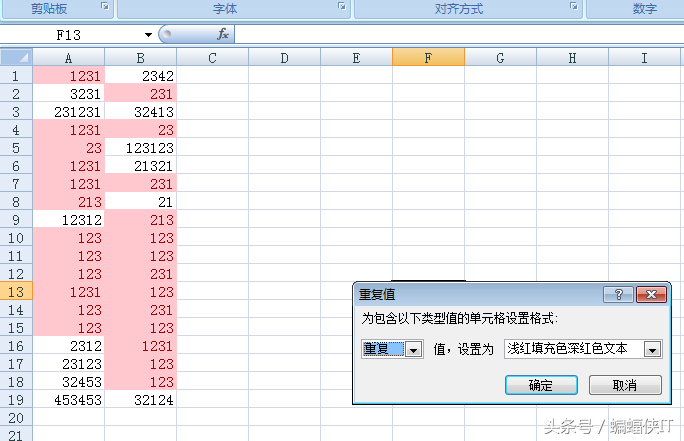Open the format style dropdown arrow

pyautogui.click(x=653, y=349)
